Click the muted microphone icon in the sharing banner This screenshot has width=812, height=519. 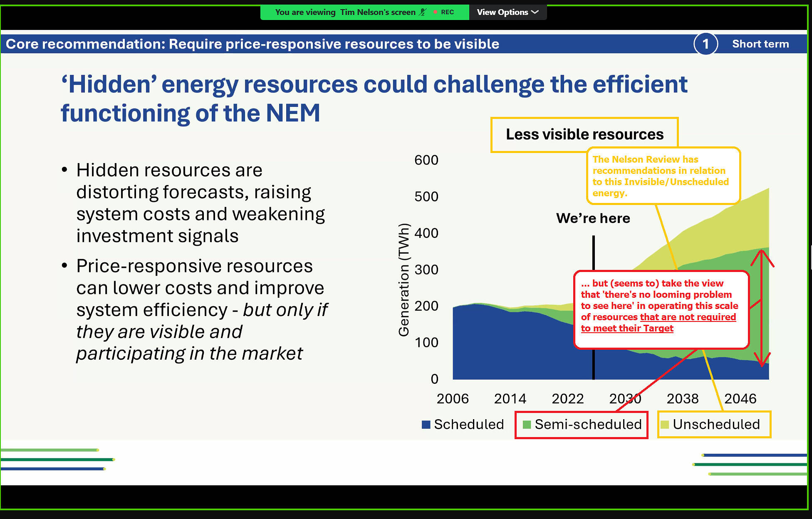(x=423, y=12)
